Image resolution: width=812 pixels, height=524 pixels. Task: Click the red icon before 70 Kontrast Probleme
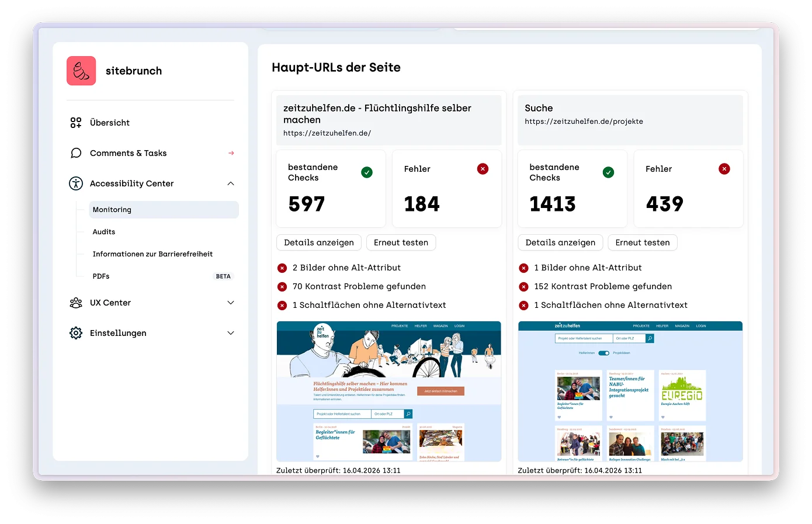(281, 286)
